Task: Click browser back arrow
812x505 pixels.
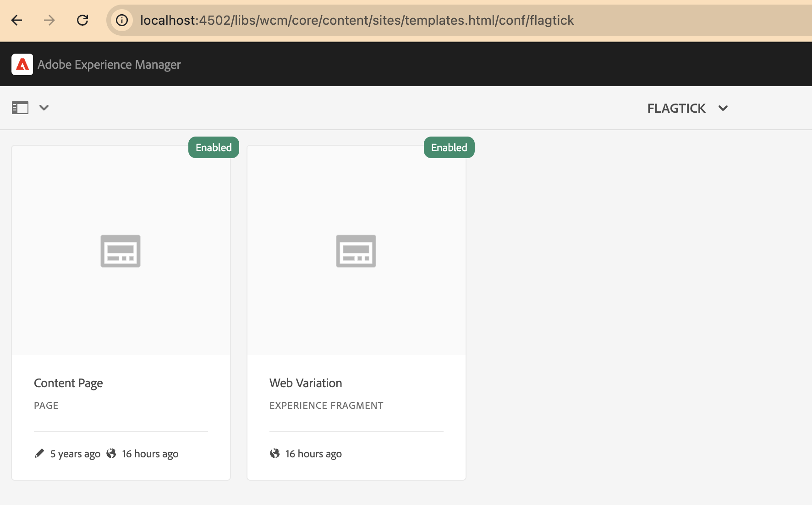Action: (17, 20)
